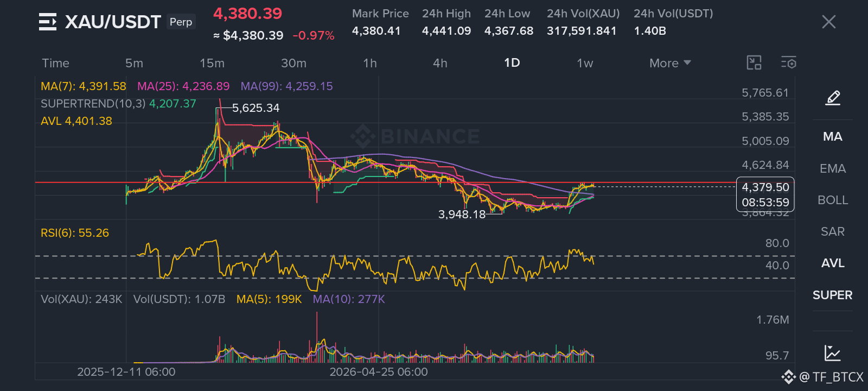Image resolution: width=868 pixels, height=391 pixels.
Task: Click the 4,624.84 price axis label
Action: click(765, 165)
